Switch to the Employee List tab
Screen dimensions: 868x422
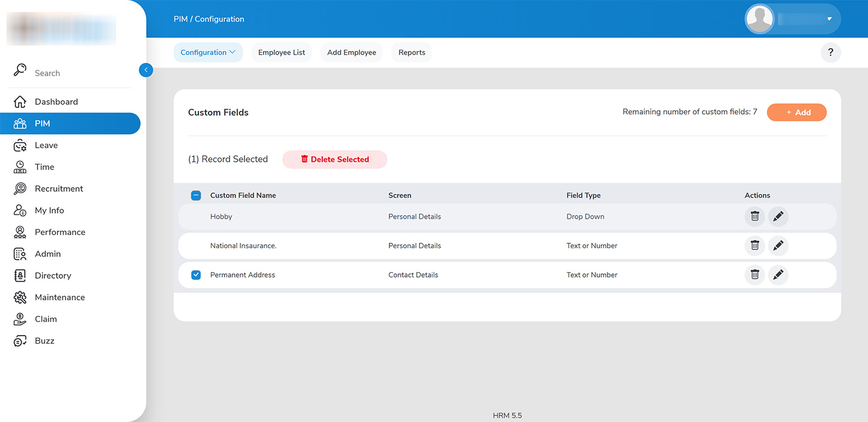coord(282,53)
